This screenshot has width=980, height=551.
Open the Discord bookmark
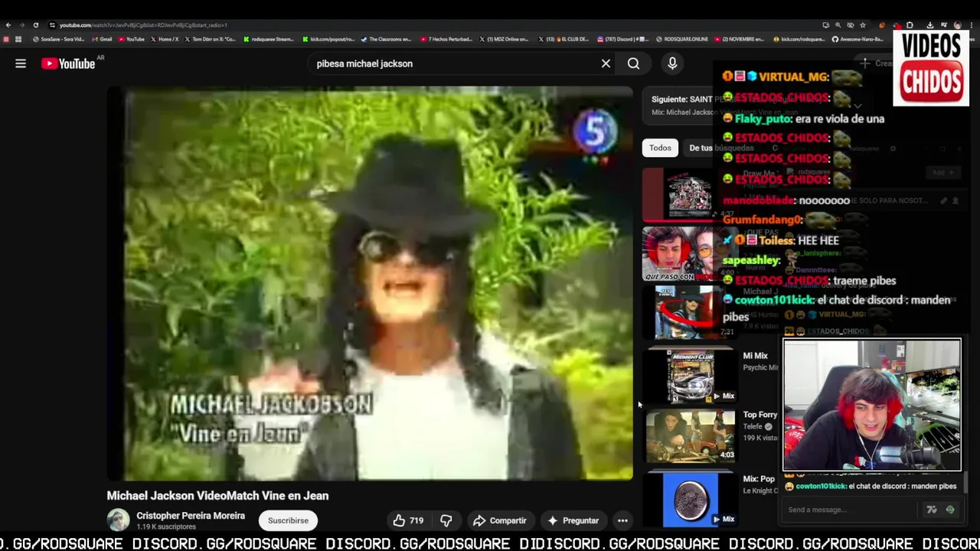tap(622, 39)
